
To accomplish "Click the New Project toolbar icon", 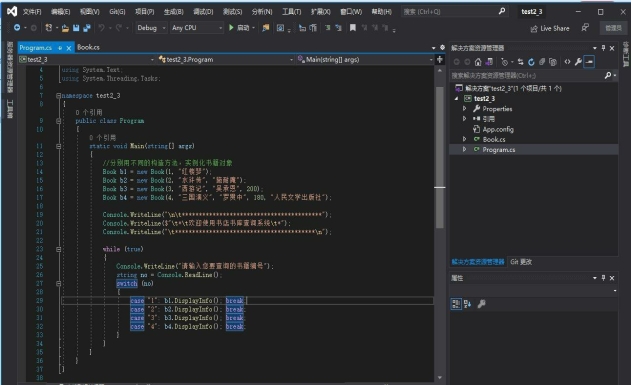I will [49, 28].
